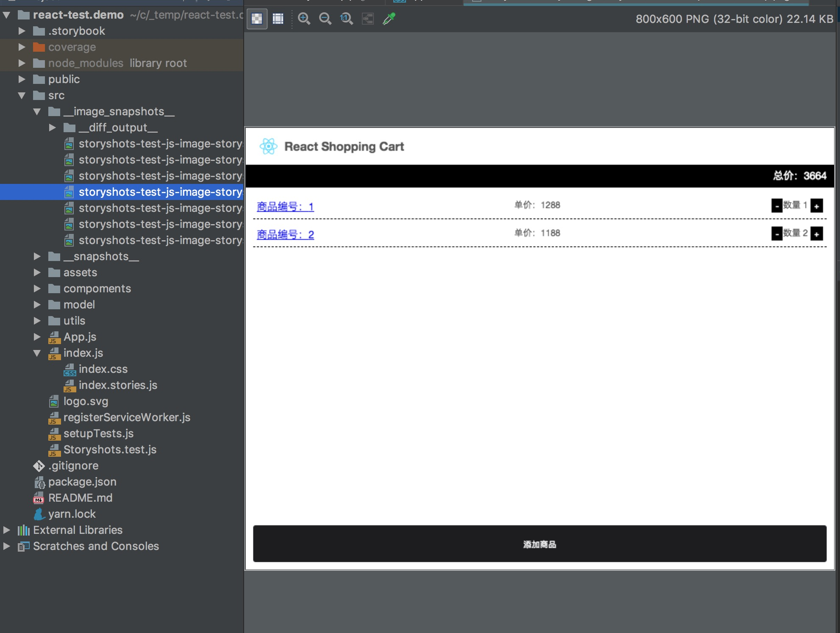Expand the __diff_output__ folder
The width and height of the screenshot is (840, 633).
(52, 128)
